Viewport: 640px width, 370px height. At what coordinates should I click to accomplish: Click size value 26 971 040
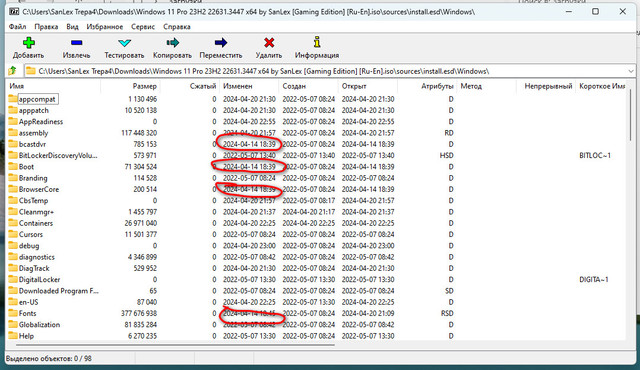point(140,223)
